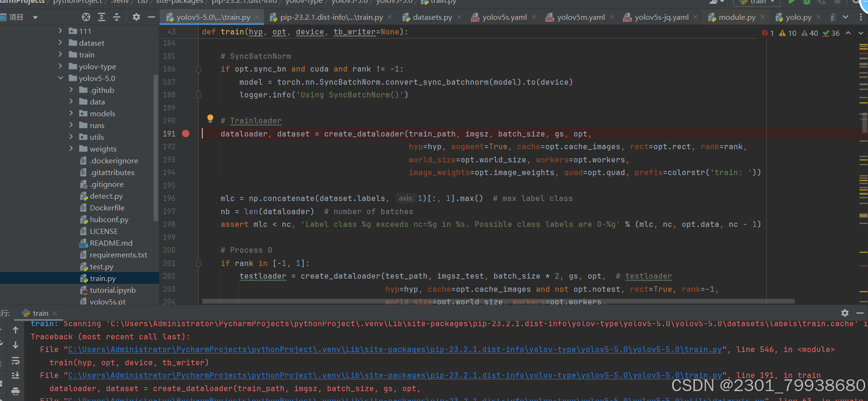Expand the weights folder
Screen dimensions: 868x401
coord(71,148)
